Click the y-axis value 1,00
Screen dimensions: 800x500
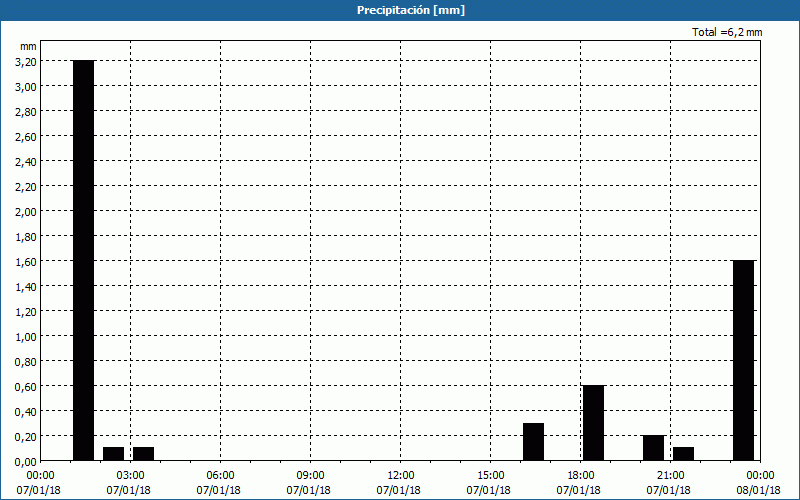click(26, 336)
